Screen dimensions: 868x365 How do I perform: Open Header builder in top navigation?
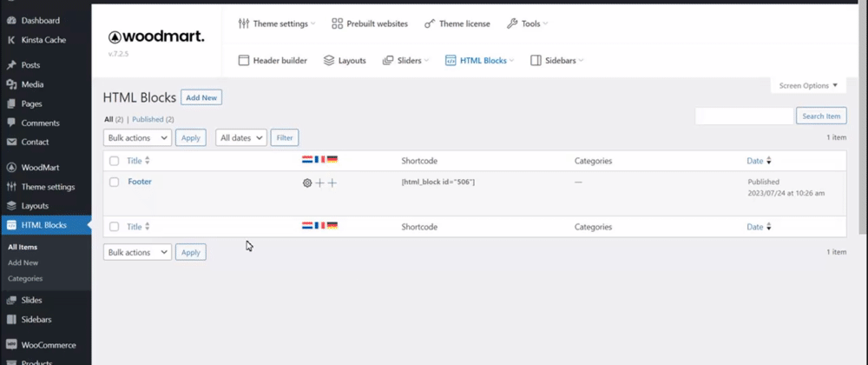pos(273,60)
